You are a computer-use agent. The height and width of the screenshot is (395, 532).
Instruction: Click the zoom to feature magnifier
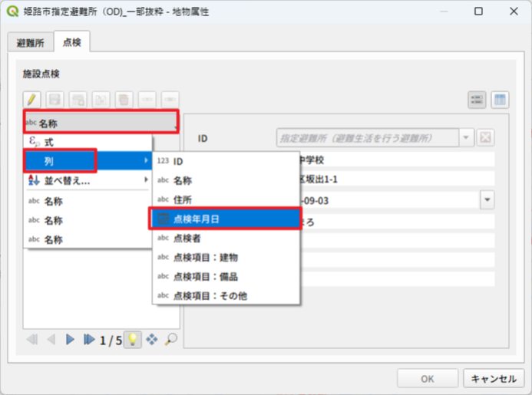click(x=170, y=340)
